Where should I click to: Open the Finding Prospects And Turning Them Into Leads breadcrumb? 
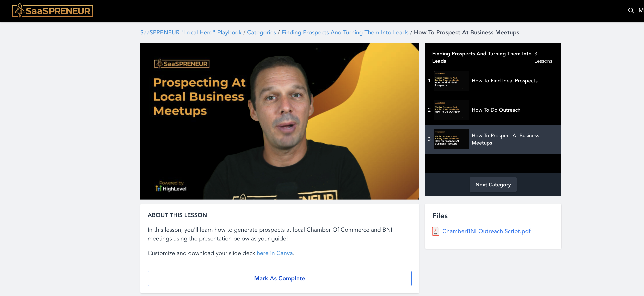[x=345, y=32]
